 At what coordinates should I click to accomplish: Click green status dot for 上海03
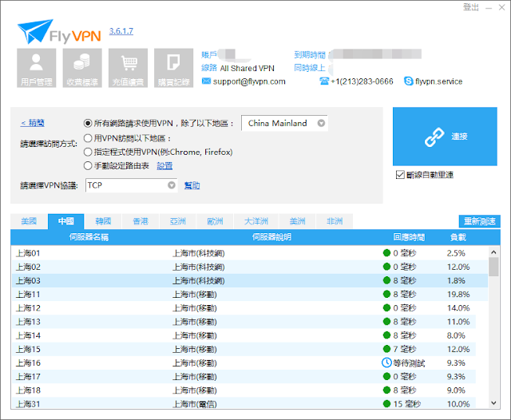coord(386,280)
